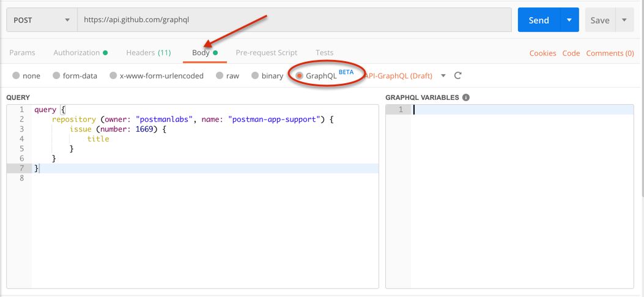The width and height of the screenshot is (644, 297).
Task: Click the request URL input field
Action: click(295, 20)
